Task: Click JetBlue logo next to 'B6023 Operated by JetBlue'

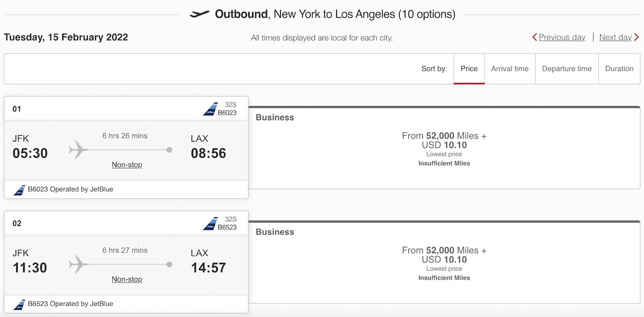Action: [x=19, y=189]
